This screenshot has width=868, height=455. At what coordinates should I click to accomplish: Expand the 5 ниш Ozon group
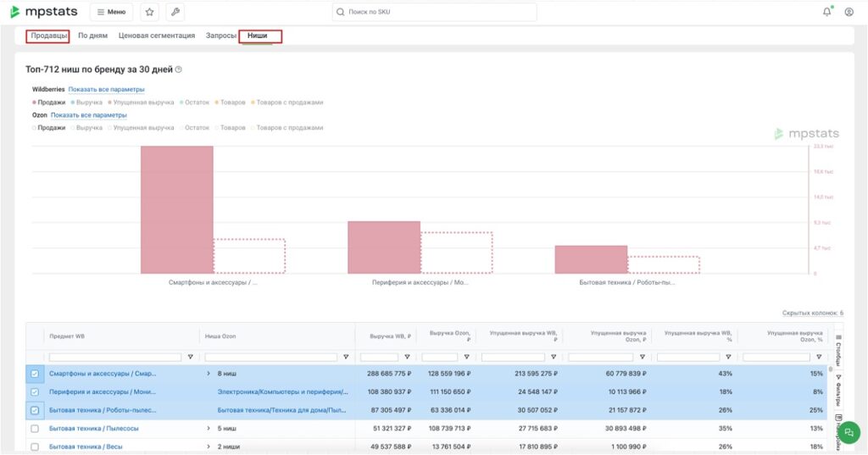tap(209, 429)
